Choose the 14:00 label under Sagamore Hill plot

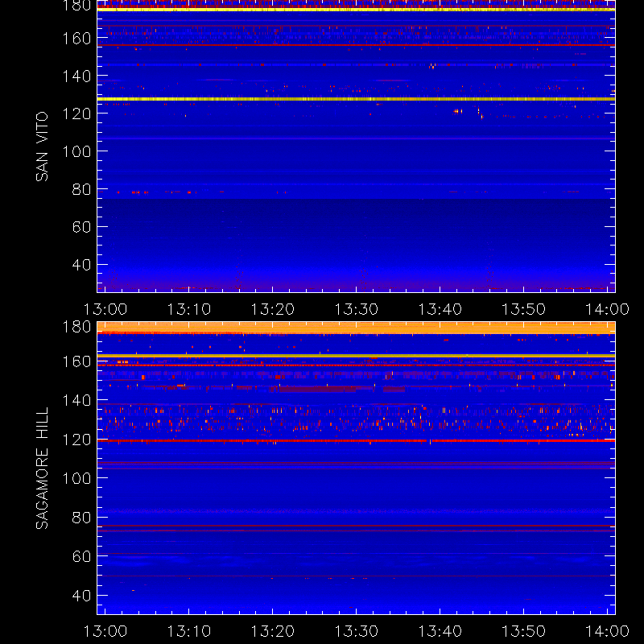click(608, 631)
